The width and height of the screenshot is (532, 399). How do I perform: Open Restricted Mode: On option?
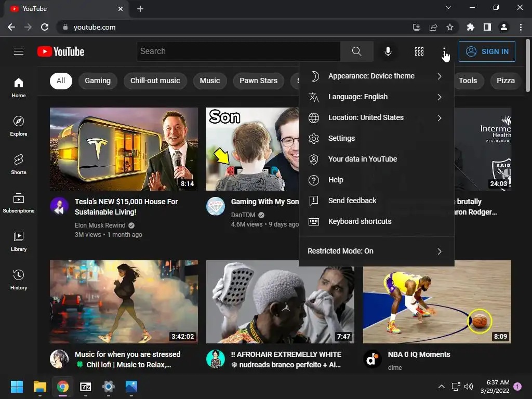click(377, 251)
